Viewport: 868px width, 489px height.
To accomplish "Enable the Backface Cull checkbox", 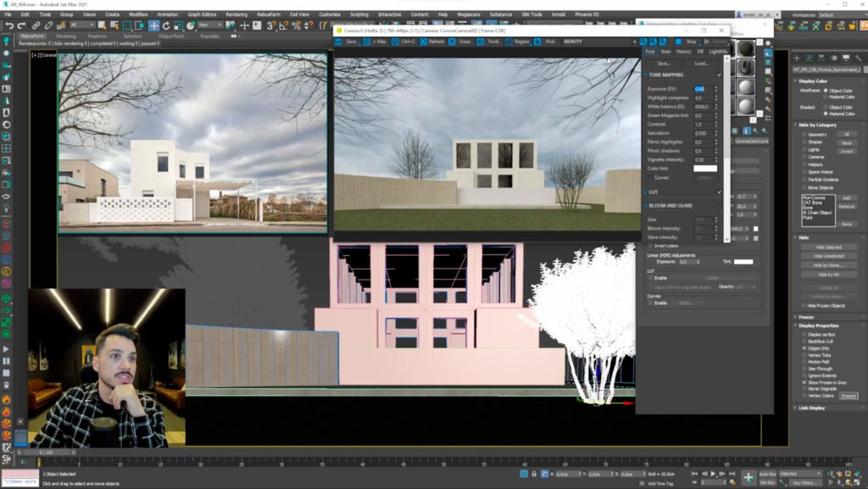I will click(x=804, y=341).
